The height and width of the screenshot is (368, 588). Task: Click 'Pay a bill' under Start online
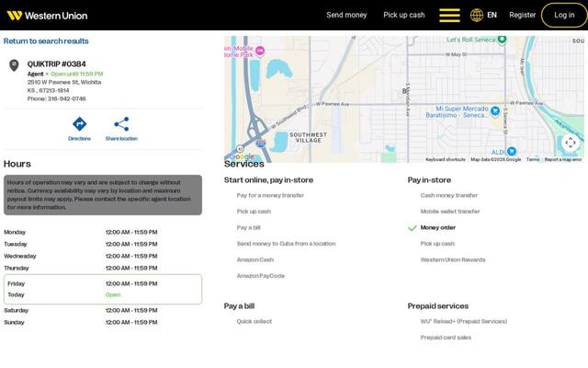(x=249, y=227)
